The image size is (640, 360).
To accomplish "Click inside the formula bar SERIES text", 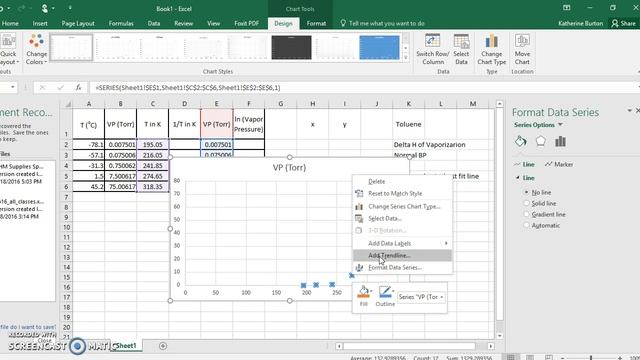I will [188, 87].
